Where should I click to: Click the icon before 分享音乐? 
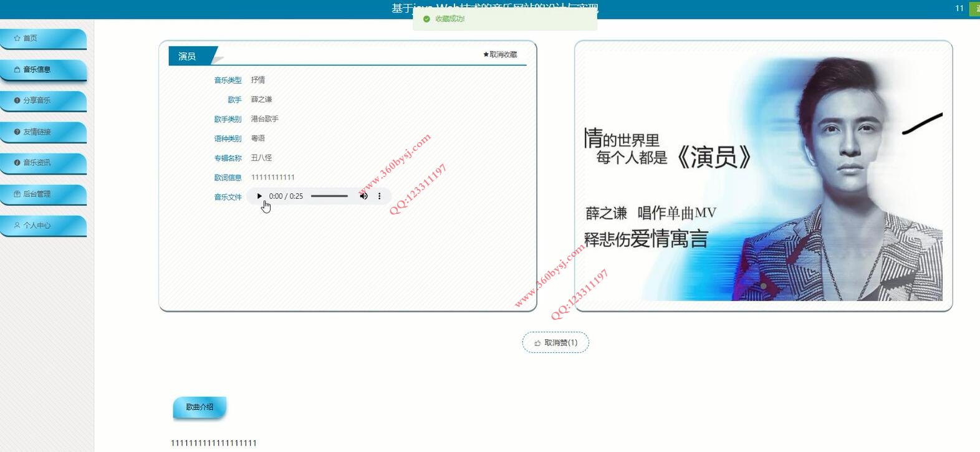click(17, 100)
